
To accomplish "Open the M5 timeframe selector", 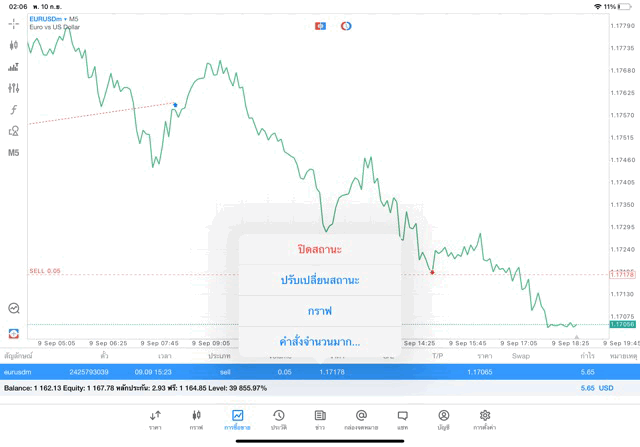I will click(14, 153).
